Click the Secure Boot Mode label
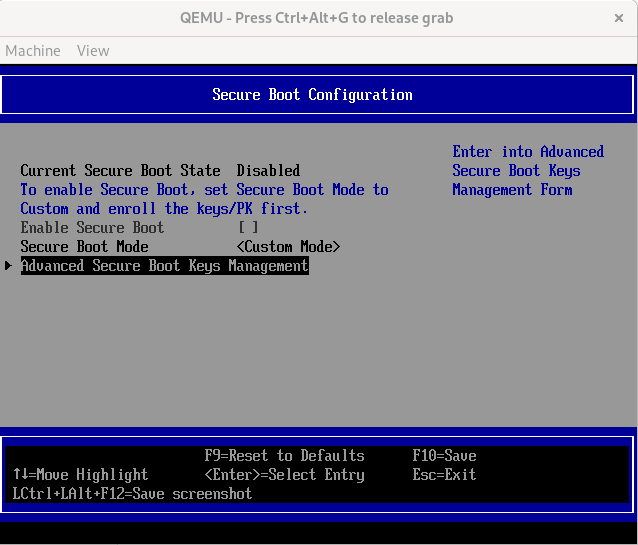638x545 pixels. point(84,247)
